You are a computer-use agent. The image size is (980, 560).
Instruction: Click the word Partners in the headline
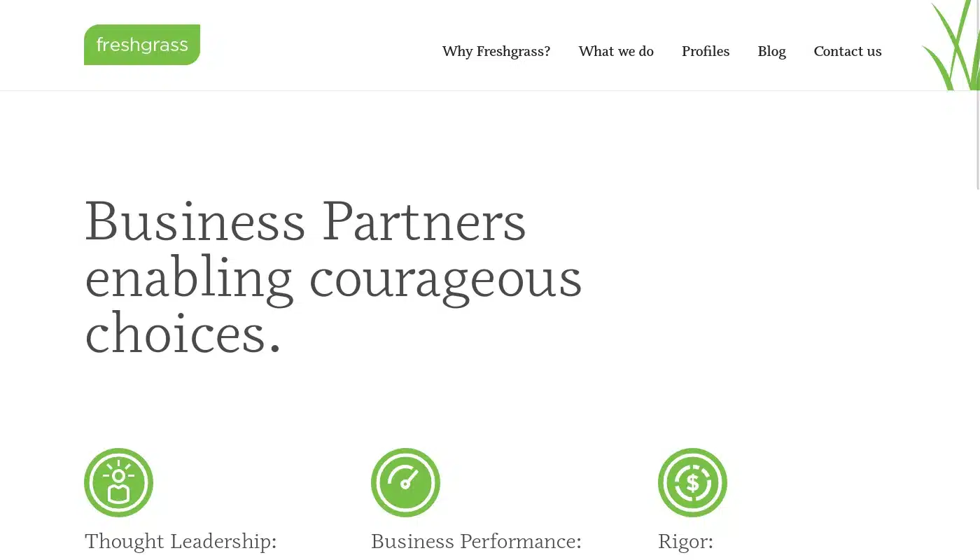coord(424,221)
